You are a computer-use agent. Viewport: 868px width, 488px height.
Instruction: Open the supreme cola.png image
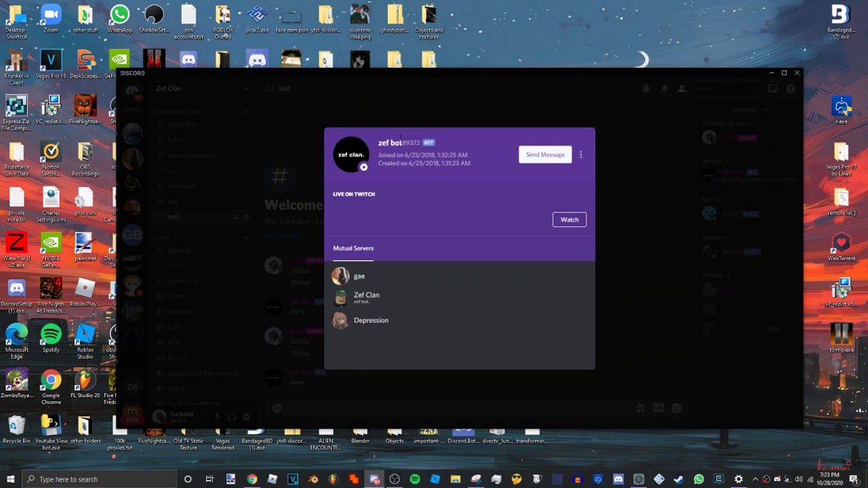(x=360, y=22)
